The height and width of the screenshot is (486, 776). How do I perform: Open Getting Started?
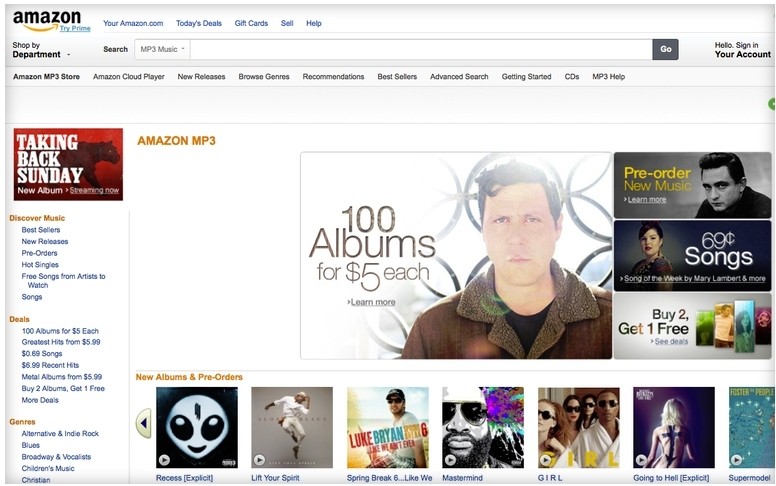526,77
